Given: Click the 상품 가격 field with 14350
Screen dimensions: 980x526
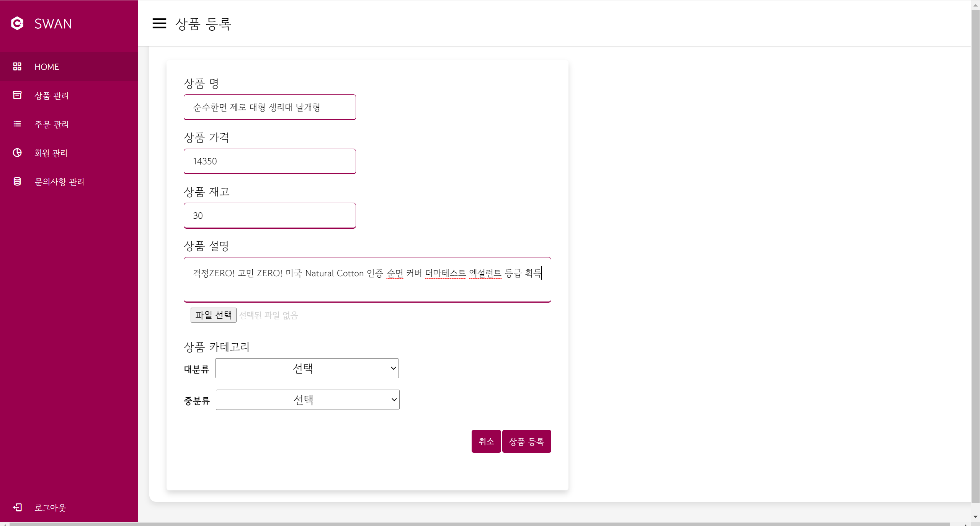Looking at the screenshot, I should coord(269,161).
